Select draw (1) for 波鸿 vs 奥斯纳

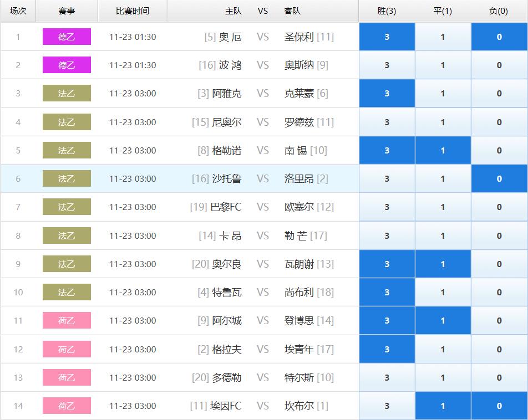coord(443,65)
